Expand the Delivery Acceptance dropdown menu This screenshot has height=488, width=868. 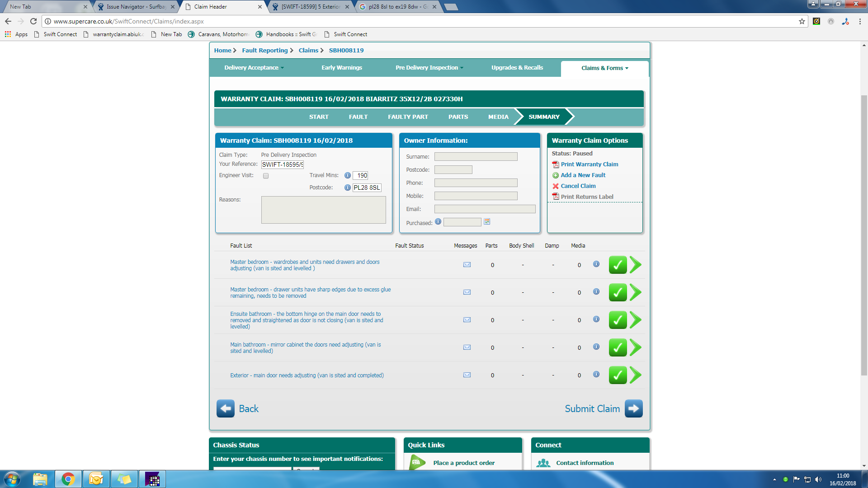[254, 68]
